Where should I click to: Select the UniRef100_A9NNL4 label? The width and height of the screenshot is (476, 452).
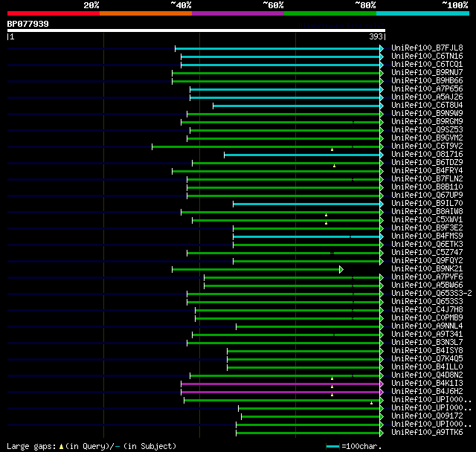(427, 326)
